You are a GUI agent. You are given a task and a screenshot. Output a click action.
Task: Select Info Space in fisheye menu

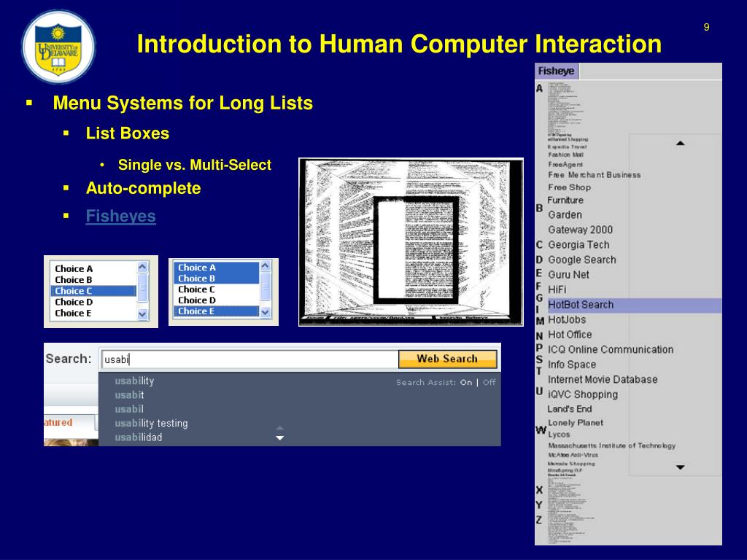click(572, 365)
